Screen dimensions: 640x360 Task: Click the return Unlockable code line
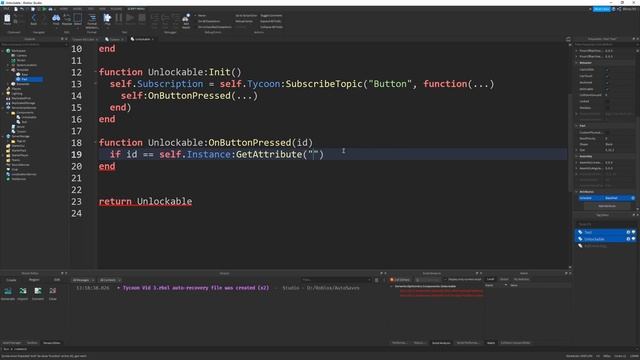[x=145, y=201]
